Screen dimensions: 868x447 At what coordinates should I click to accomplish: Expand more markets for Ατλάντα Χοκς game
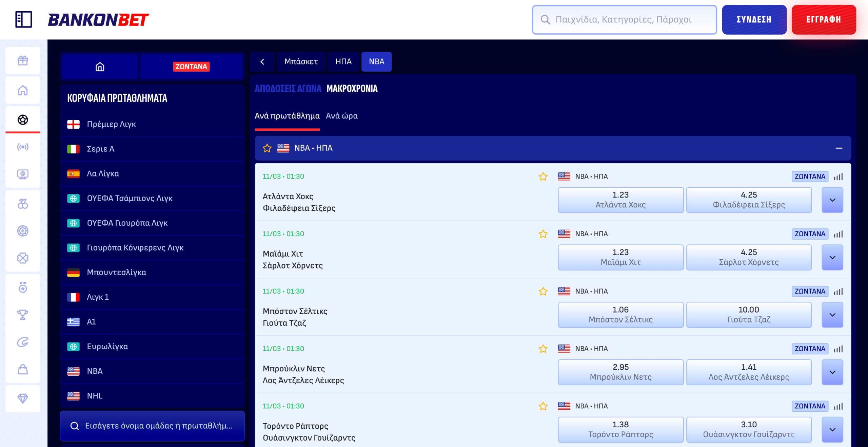[x=832, y=200]
